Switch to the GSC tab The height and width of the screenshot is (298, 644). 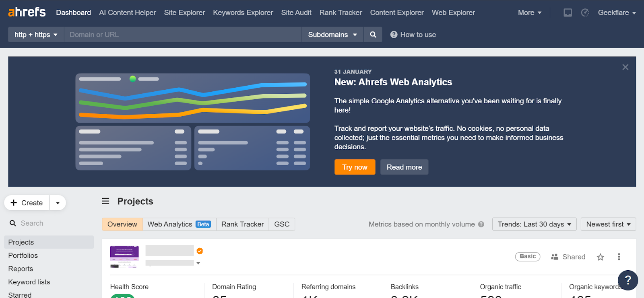[282, 224]
